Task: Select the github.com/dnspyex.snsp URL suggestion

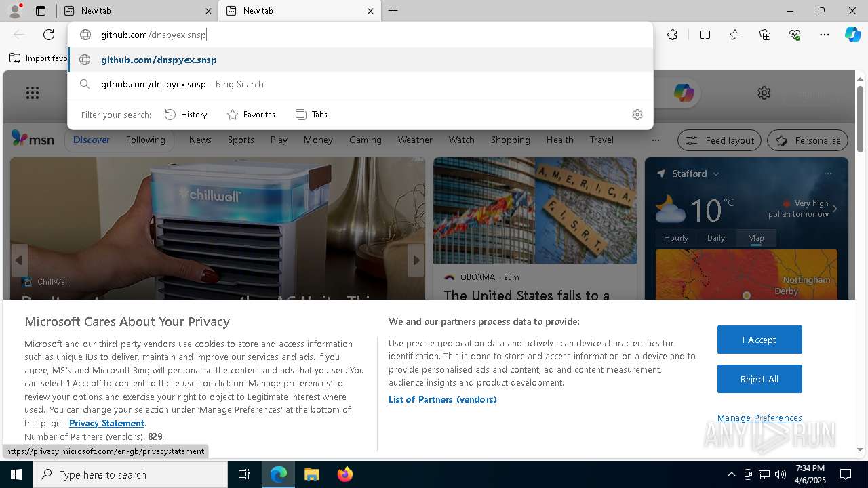Action: tap(360, 60)
